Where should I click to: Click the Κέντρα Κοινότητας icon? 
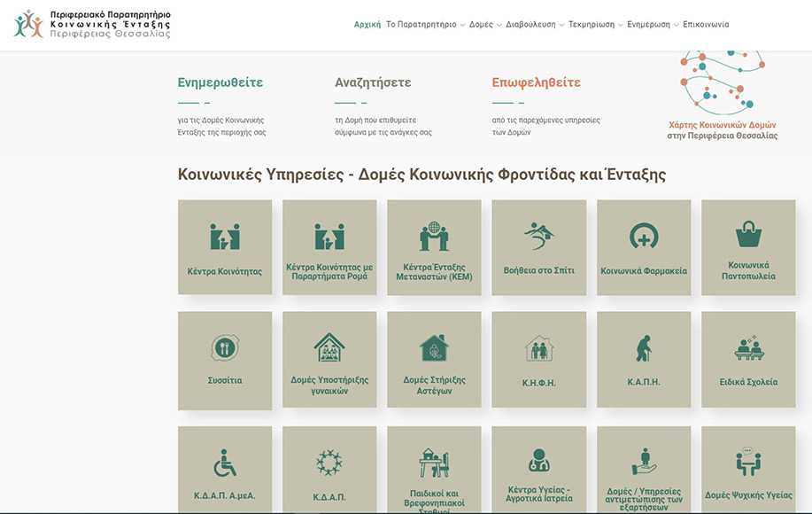point(225,237)
